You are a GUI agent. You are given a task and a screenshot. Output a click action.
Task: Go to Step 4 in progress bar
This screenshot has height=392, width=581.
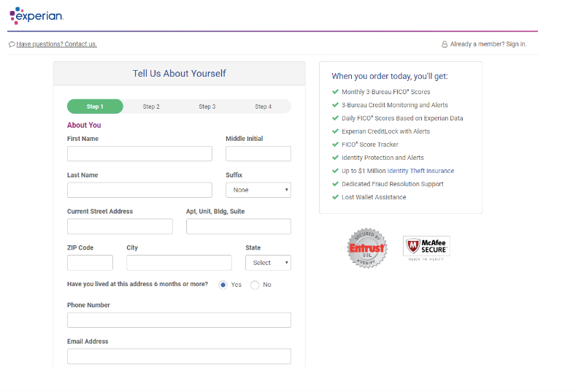(x=263, y=107)
